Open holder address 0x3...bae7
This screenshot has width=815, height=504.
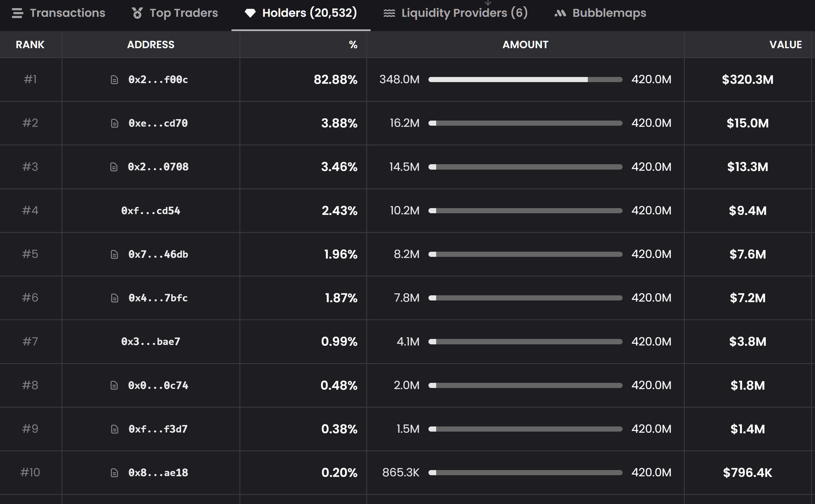tap(151, 342)
